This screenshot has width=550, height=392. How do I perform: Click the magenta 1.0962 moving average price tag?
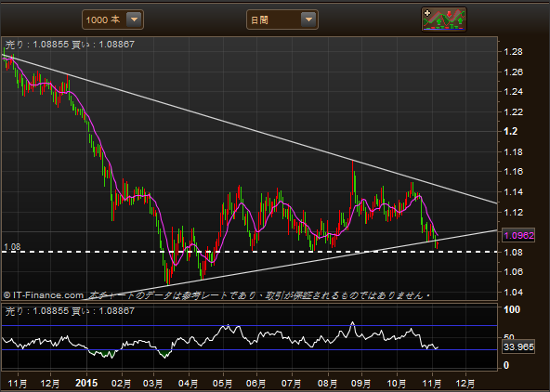click(518, 235)
